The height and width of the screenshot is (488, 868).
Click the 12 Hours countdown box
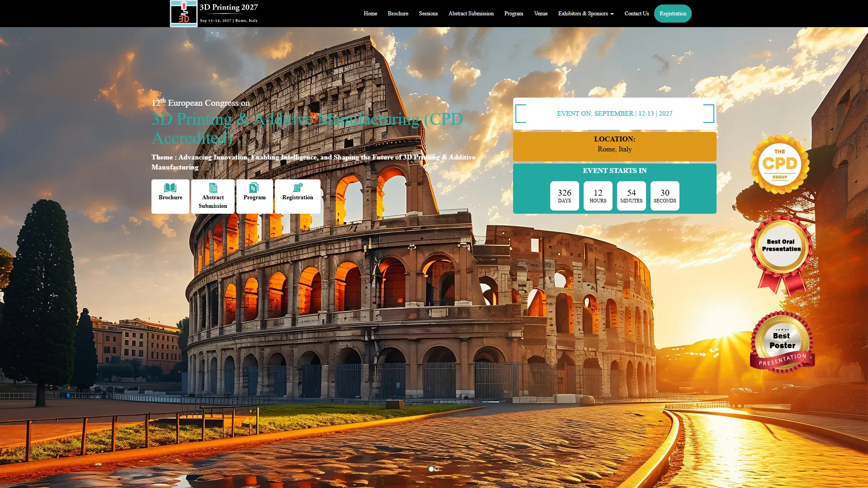coord(598,196)
